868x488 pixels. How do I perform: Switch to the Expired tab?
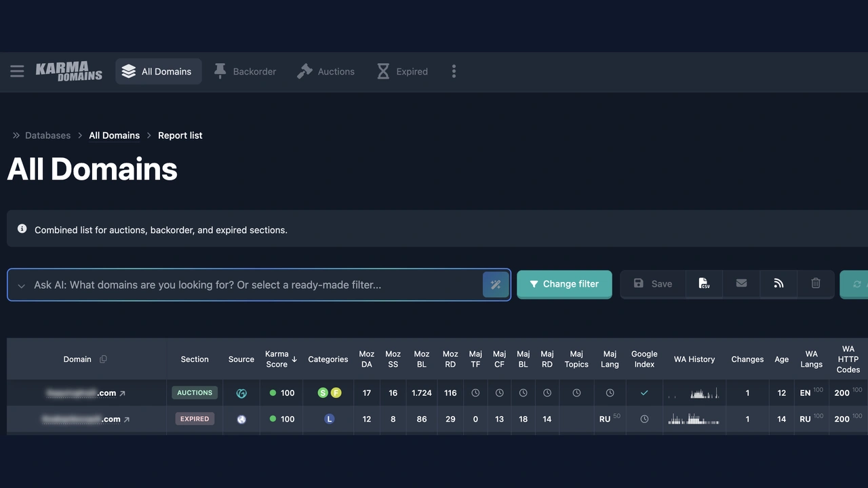[403, 71]
